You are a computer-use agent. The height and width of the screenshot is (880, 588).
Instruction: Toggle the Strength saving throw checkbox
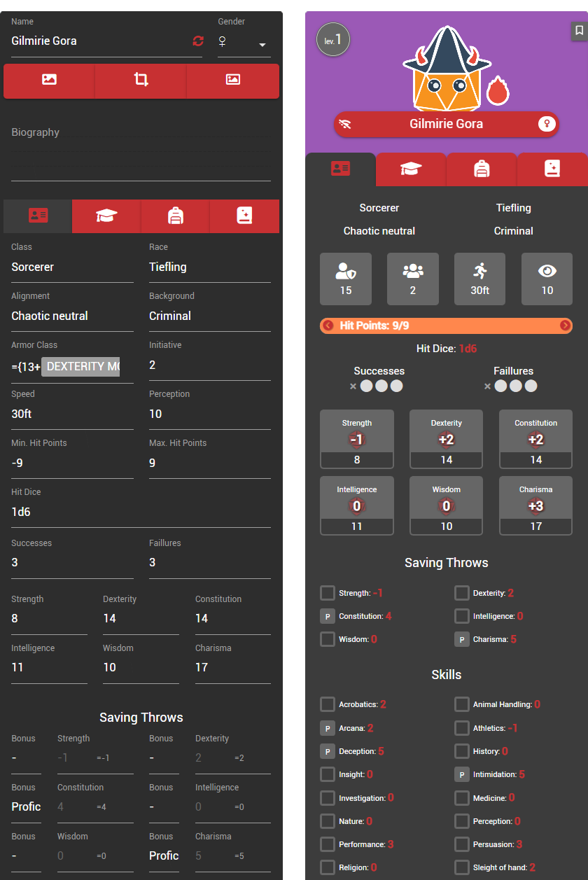(328, 593)
